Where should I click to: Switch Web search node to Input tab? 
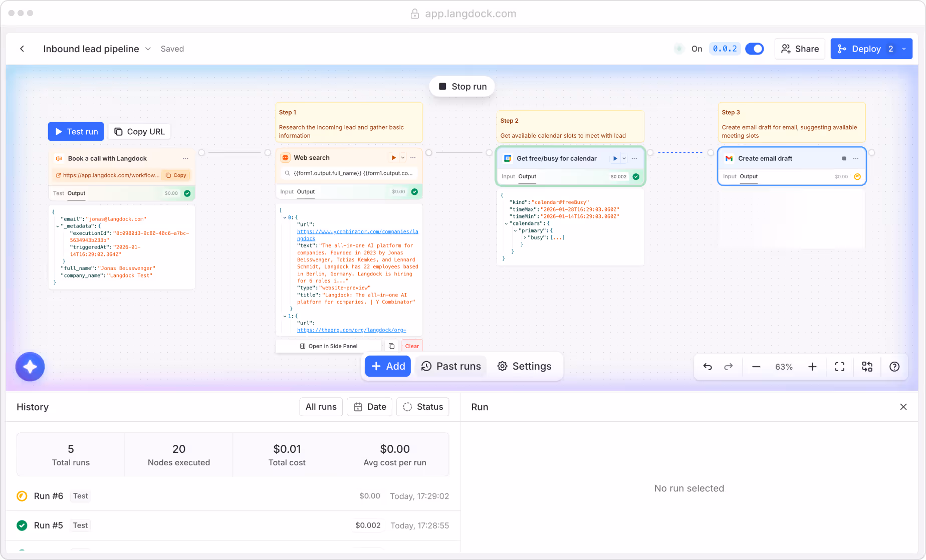[x=287, y=192]
